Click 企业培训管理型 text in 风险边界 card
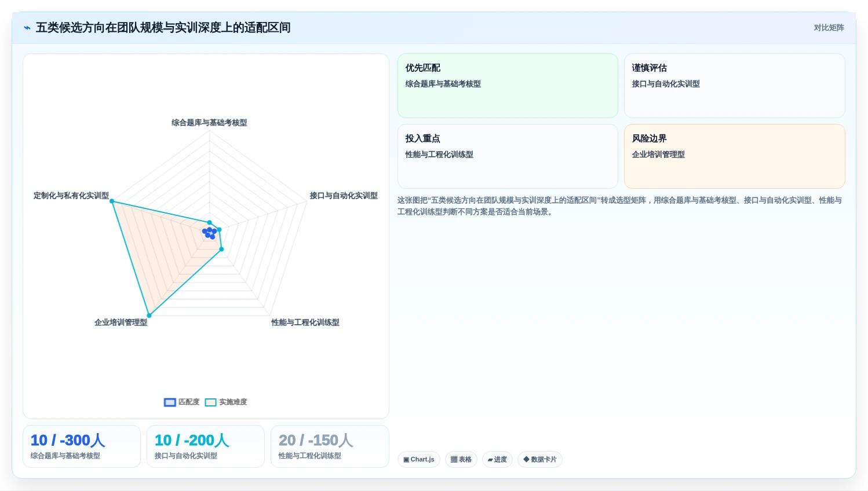868x491 pixels. [658, 155]
